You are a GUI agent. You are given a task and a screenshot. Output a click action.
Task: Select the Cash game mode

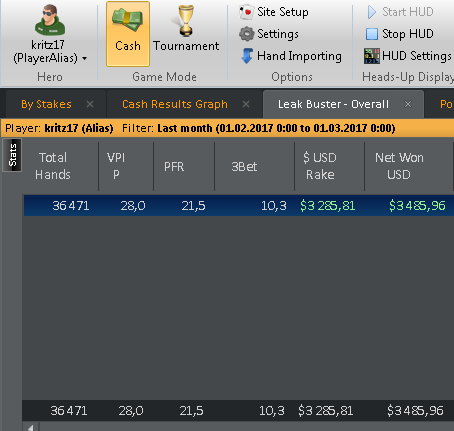(x=128, y=34)
